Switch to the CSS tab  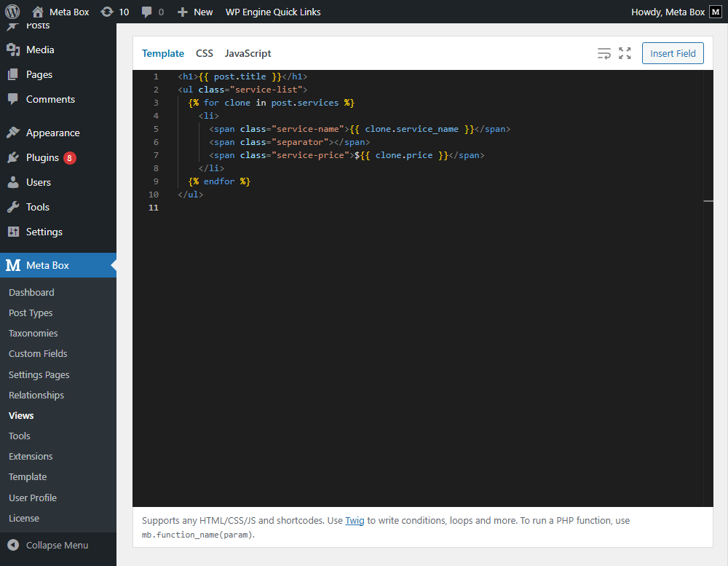(x=204, y=53)
